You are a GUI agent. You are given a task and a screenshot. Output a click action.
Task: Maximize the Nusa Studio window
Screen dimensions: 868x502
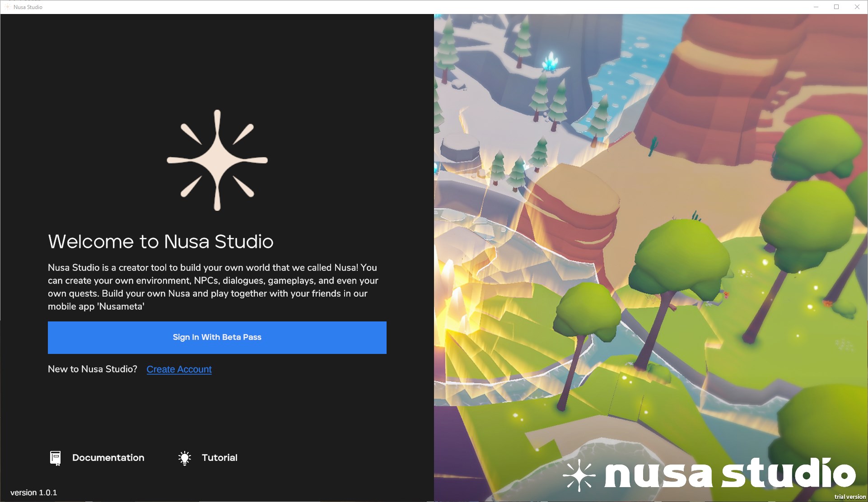(836, 7)
